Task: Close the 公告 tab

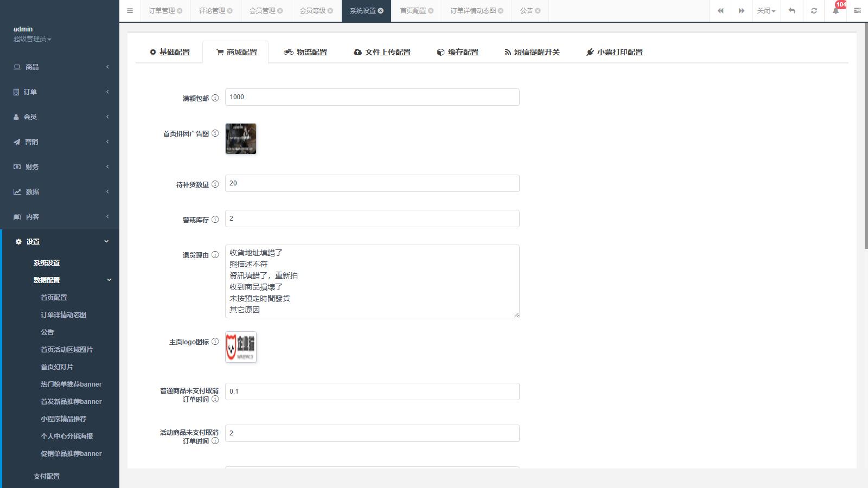Action: pos(538,11)
